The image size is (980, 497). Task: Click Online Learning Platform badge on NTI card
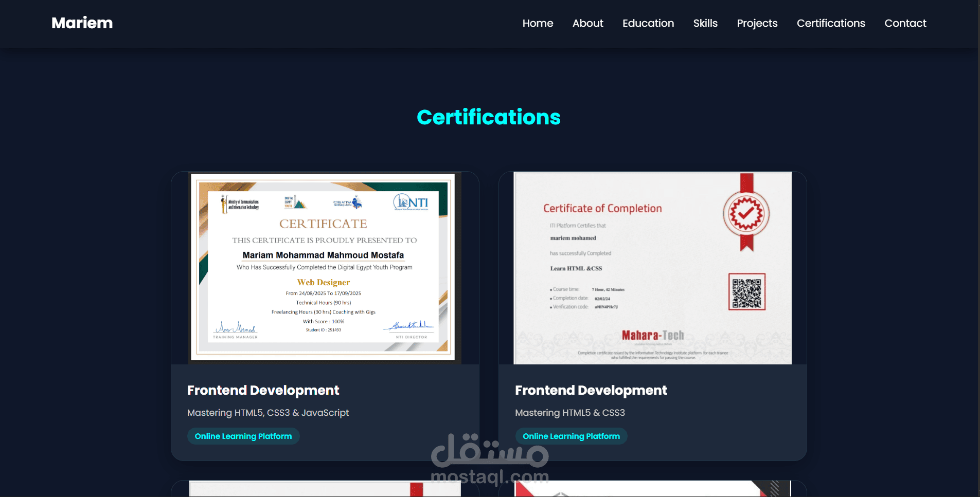click(243, 436)
